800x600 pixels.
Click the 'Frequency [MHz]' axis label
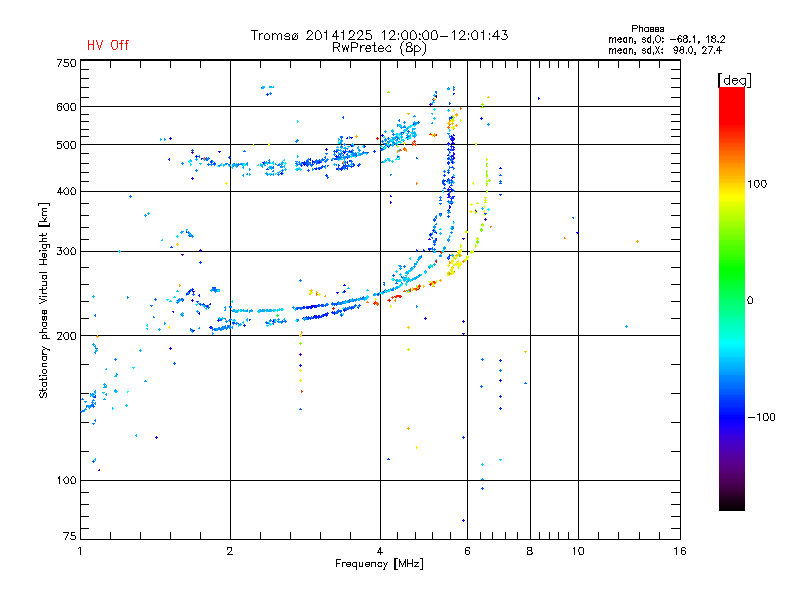tap(379, 564)
